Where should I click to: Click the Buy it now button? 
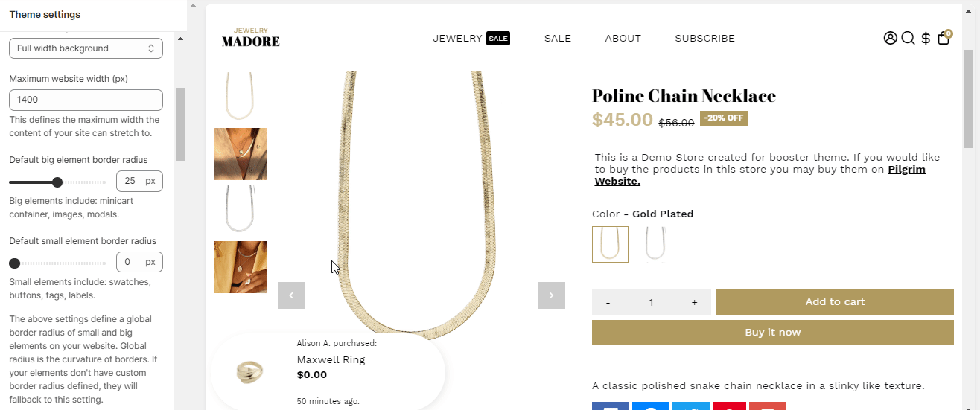tap(772, 333)
